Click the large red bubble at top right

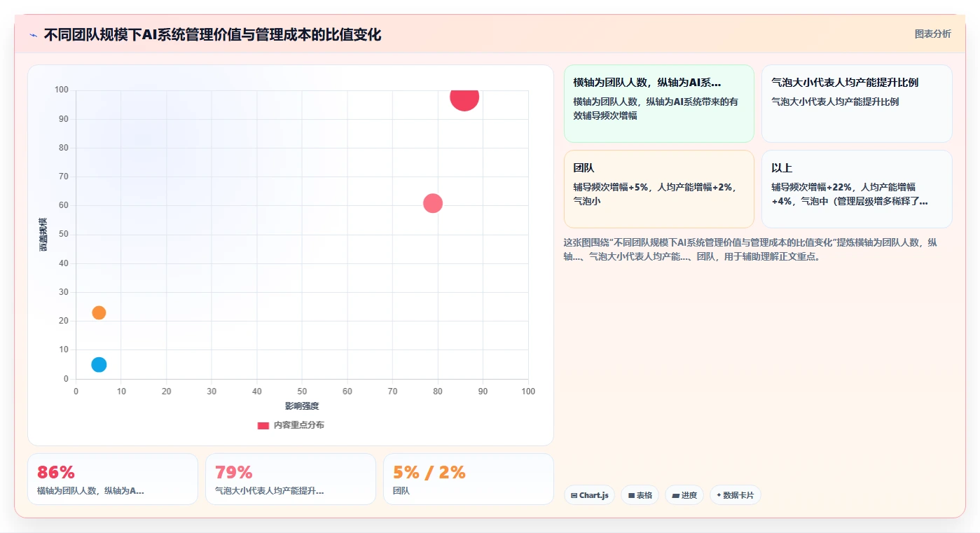point(464,97)
